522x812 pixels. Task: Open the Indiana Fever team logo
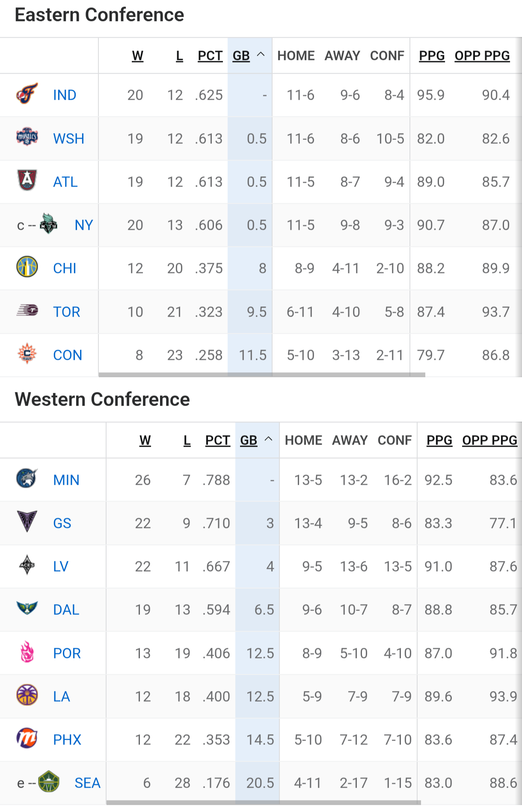(27, 94)
